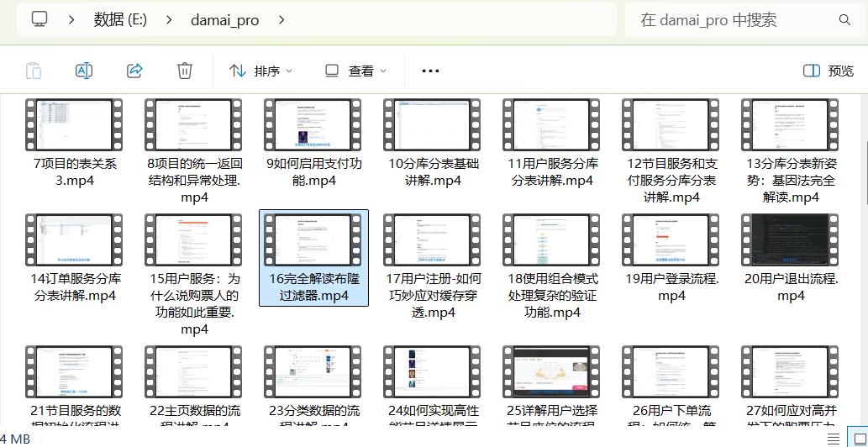
Task: Click file name 17用户注册-如何巧妙应对缓存穿透.mp4
Action: click(x=433, y=296)
